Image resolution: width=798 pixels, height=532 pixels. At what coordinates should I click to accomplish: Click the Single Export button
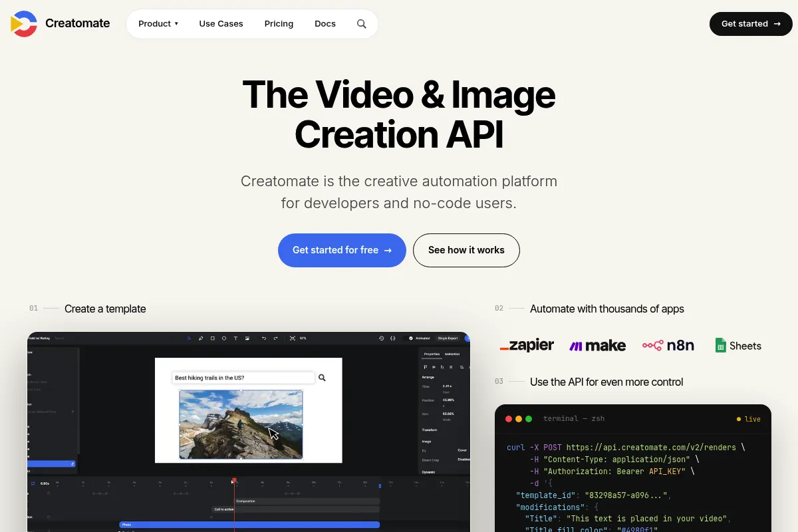448,338
